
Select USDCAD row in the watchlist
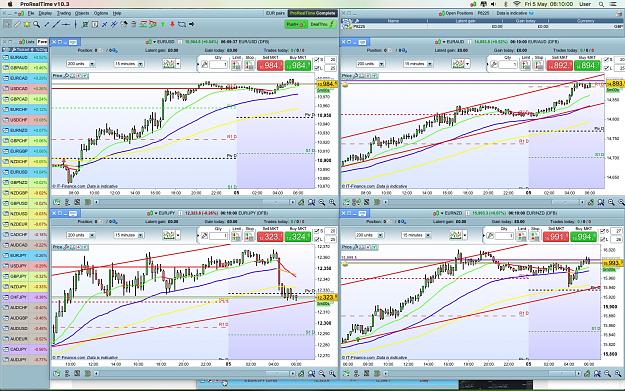coord(25,88)
